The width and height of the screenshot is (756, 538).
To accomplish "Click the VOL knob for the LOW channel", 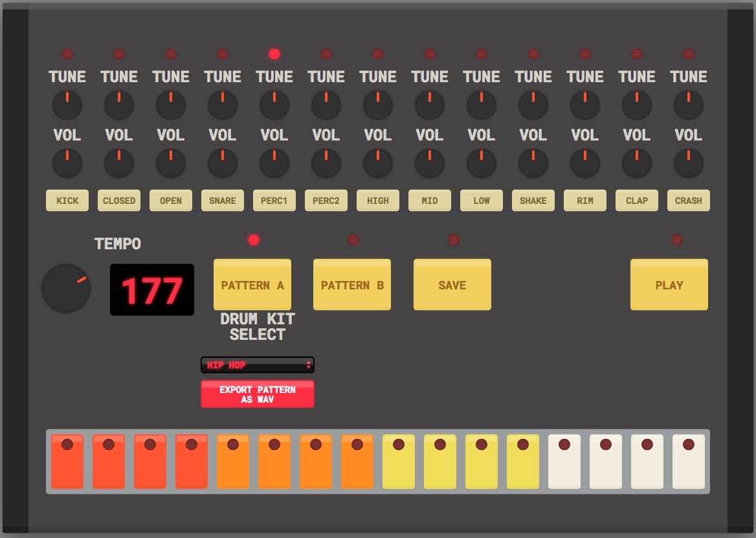I will click(482, 163).
